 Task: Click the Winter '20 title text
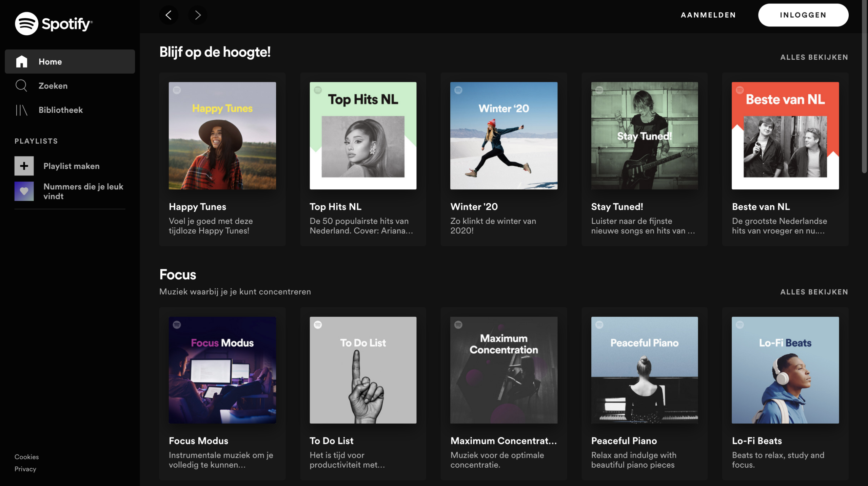[x=474, y=207]
